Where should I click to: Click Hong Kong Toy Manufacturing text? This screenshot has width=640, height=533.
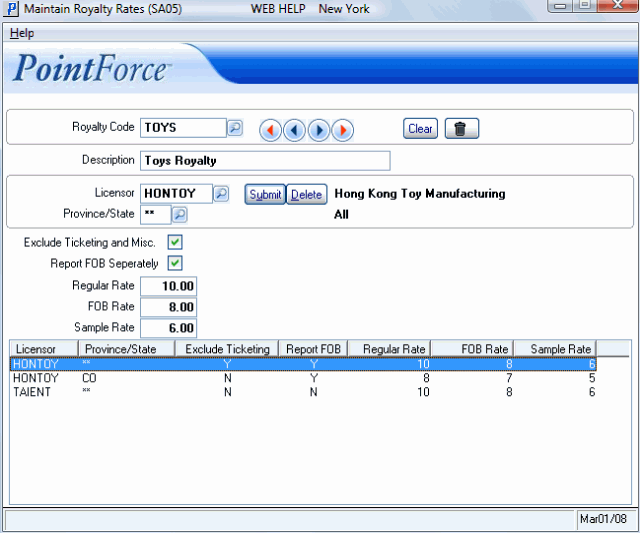click(420, 193)
